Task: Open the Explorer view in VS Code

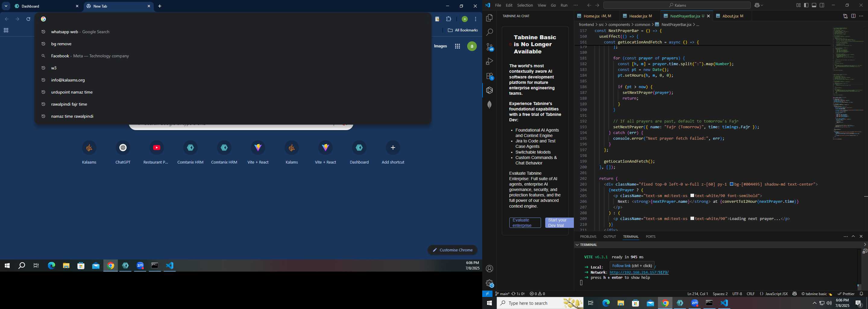Action: point(489,18)
